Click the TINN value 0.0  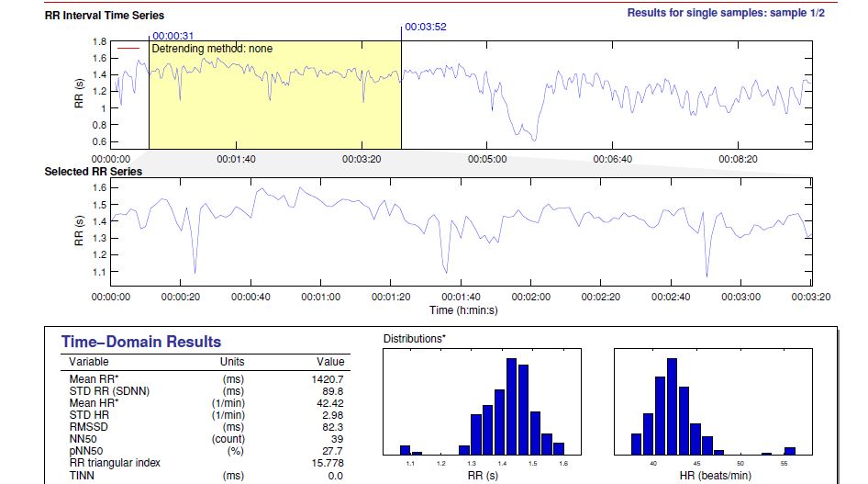tap(336, 476)
